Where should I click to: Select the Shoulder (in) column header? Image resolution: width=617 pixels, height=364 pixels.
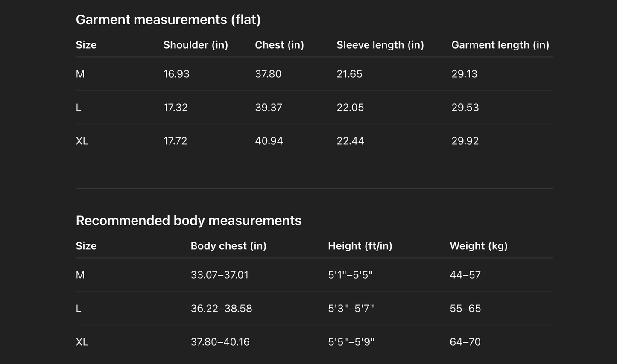click(x=196, y=45)
